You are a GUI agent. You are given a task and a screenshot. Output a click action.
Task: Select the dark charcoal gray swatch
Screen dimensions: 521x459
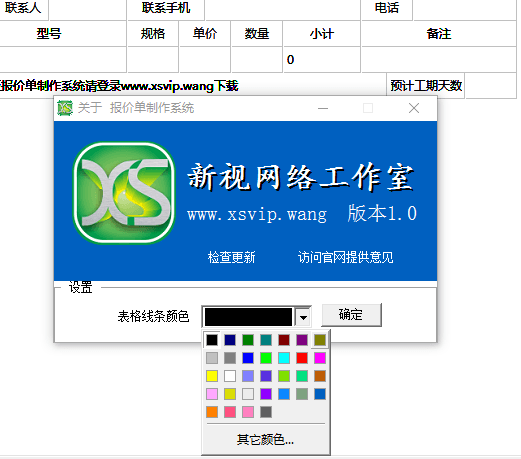(266, 412)
